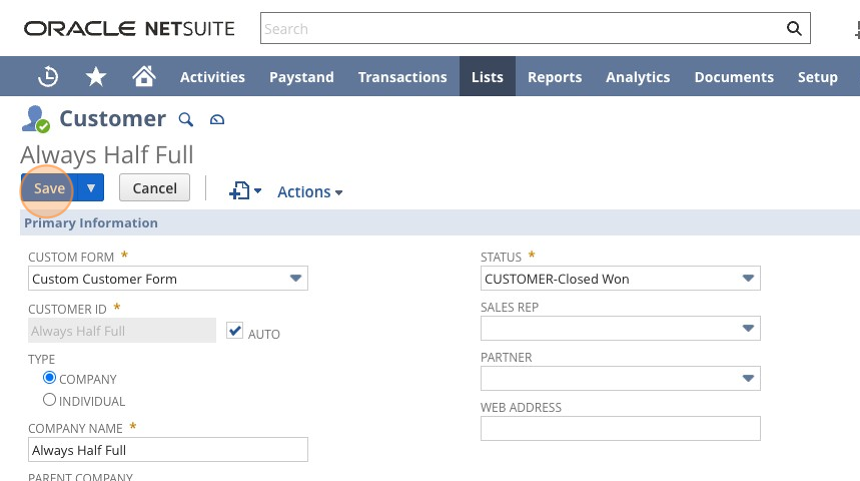Open the new record document icon menu
The width and height of the screenshot is (860, 481).
pos(245,191)
